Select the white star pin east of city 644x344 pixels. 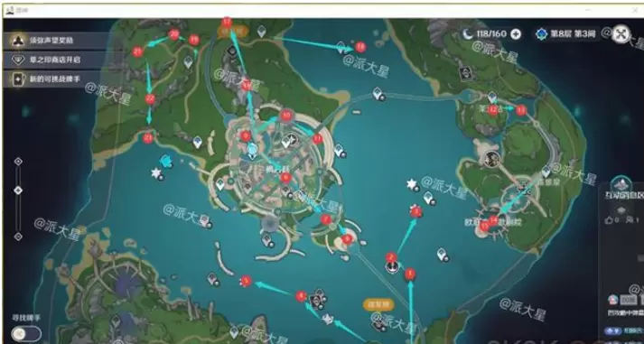pos(412,184)
